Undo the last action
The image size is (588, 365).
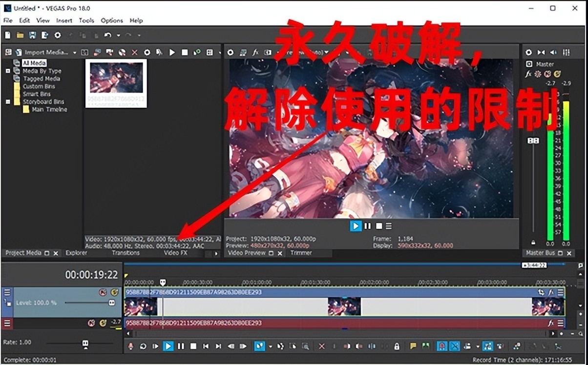(x=108, y=35)
